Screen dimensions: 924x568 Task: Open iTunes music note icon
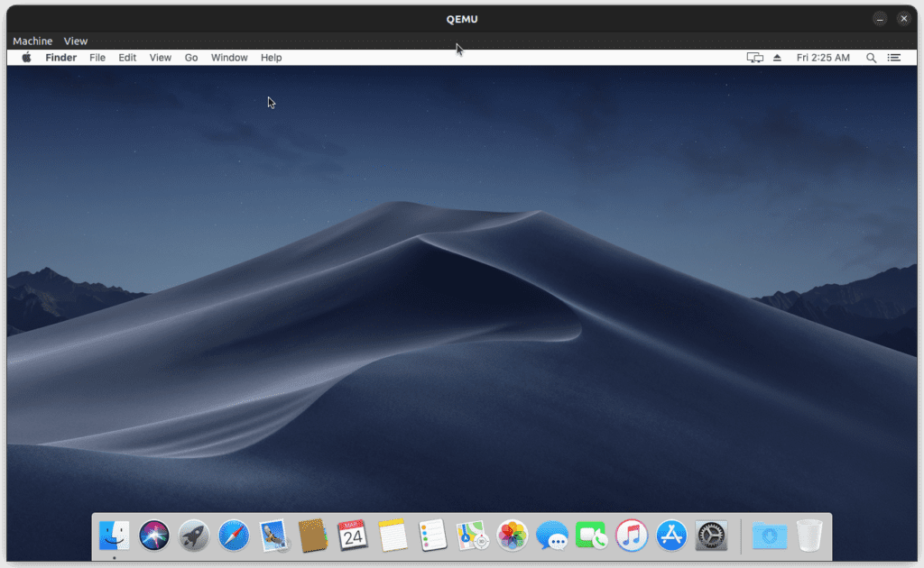(x=632, y=536)
